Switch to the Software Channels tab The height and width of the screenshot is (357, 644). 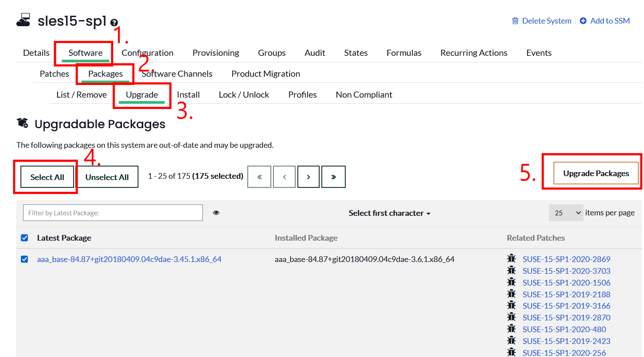click(177, 74)
